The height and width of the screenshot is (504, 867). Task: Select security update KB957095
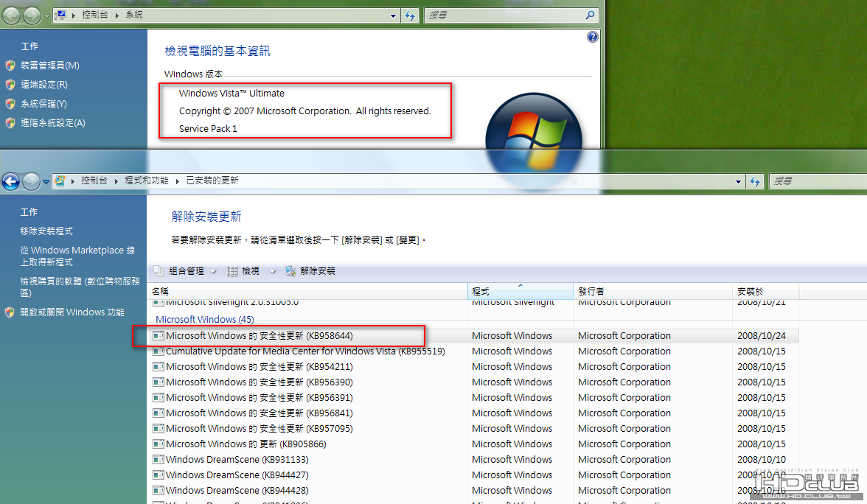(x=473, y=428)
